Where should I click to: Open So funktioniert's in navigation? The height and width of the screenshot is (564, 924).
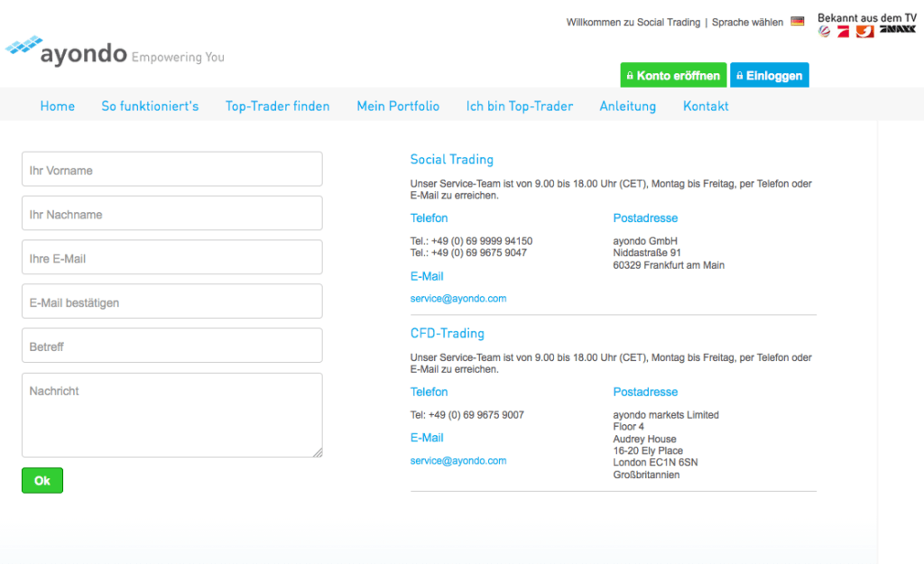pos(150,106)
